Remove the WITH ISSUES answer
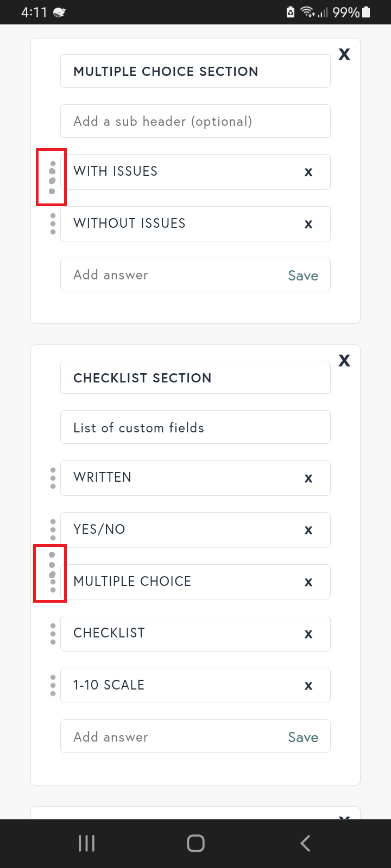Viewport: 391px width, 868px height. point(308,173)
